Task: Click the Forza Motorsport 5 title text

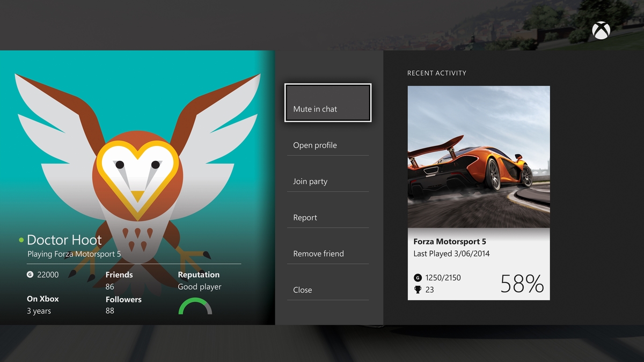Action: 450,241
